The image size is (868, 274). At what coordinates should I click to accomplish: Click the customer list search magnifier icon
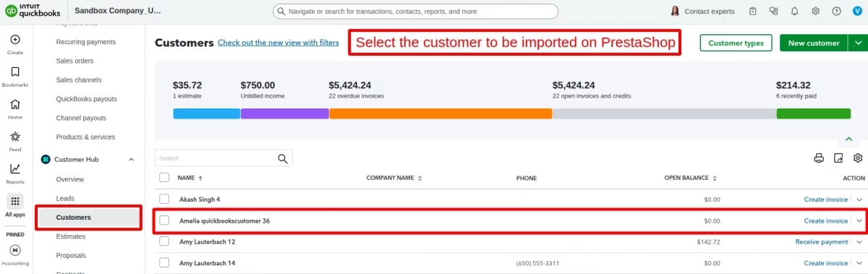(283, 158)
